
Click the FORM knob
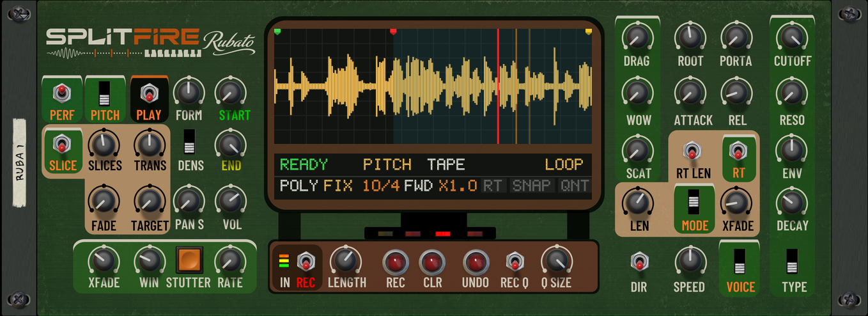(189, 93)
